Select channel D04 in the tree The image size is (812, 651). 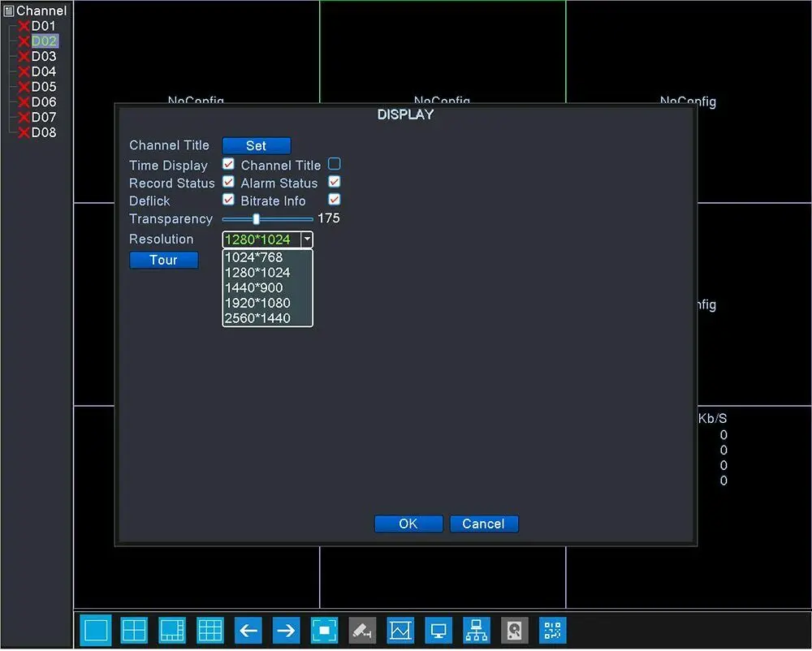coord(44,71)
